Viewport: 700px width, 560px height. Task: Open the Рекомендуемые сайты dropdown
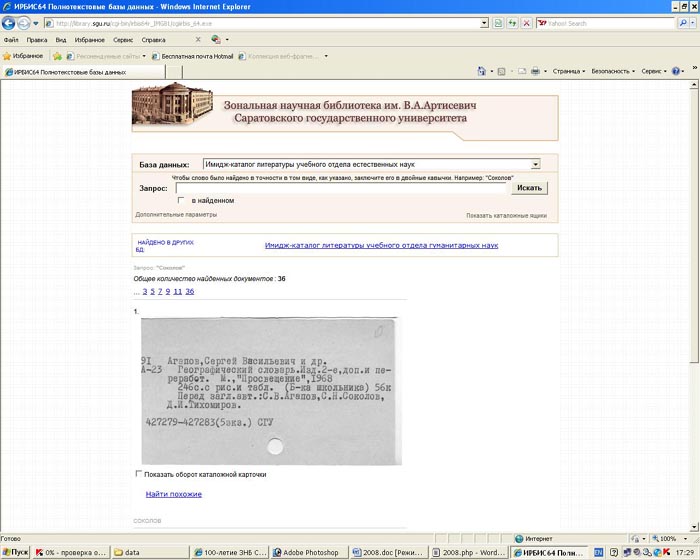coord(106,56)
